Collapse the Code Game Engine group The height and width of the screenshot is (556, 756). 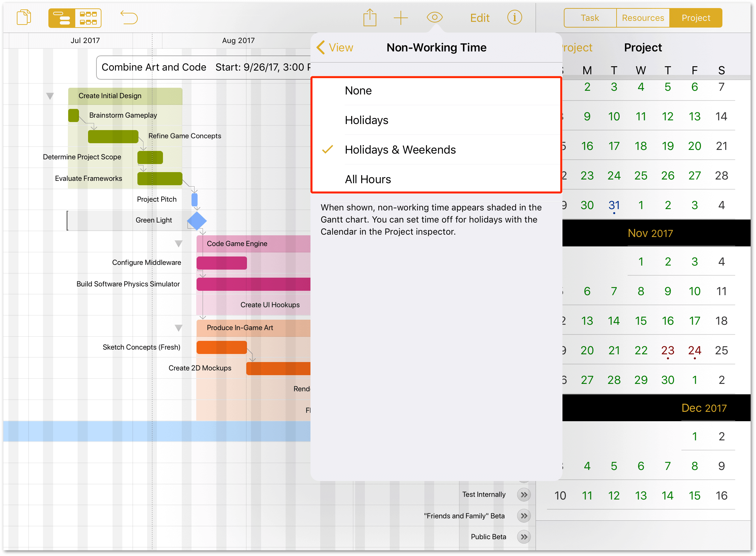coord(179,243)
